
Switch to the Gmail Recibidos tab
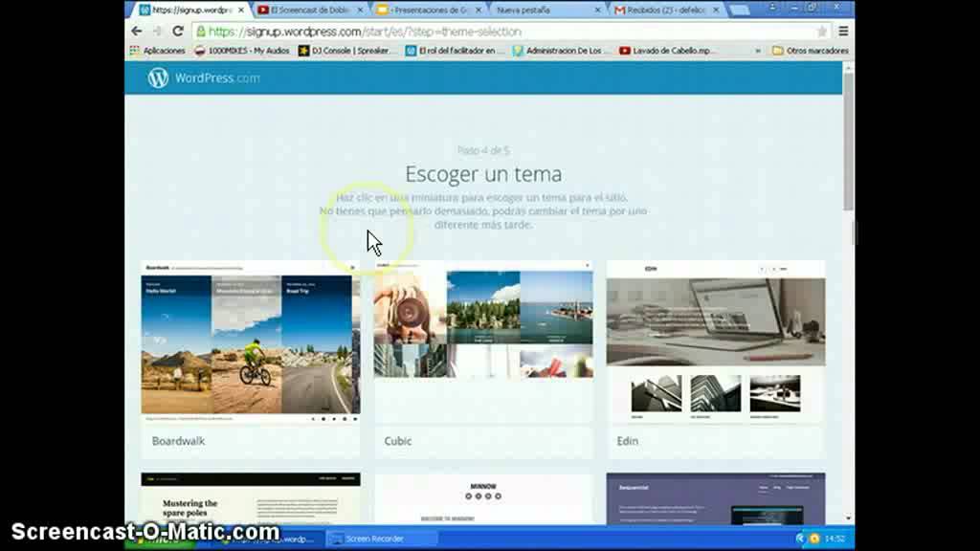660,10
